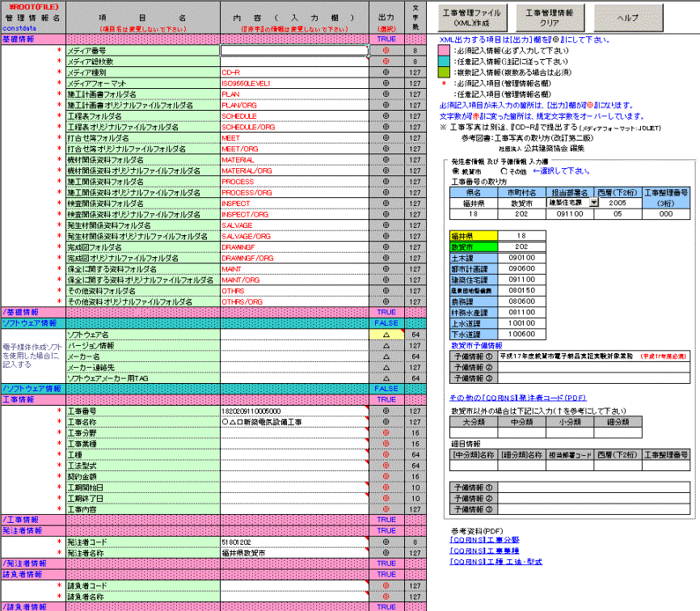700x611 pixels.
Task: Click the red ◎ output mark for 工事内容
Action: click(386, 509)
